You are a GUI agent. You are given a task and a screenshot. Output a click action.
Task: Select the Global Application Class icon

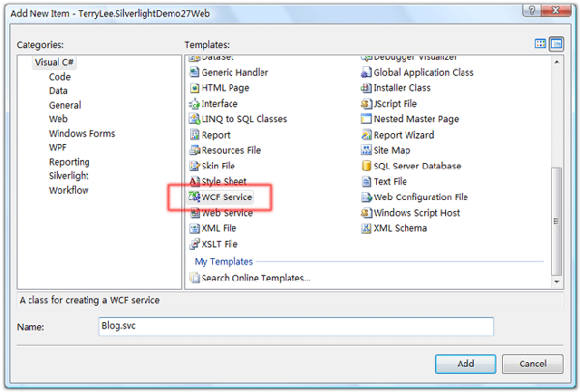click(366, 72)
